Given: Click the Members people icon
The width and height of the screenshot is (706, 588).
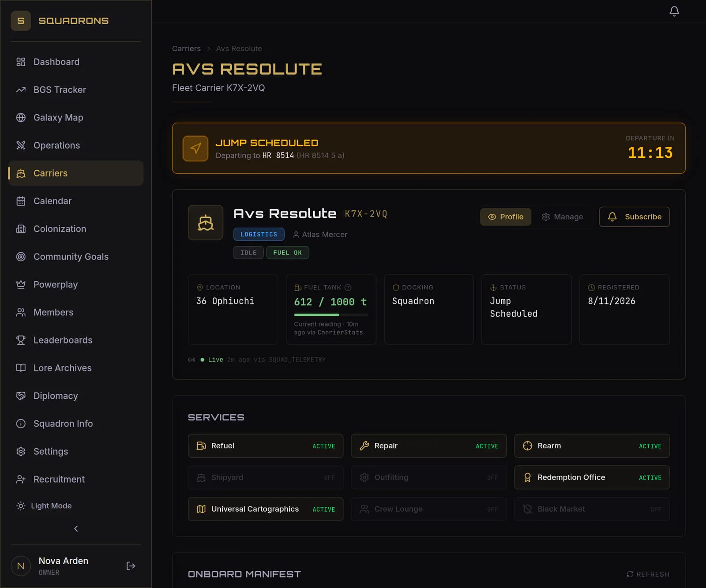Looking at the screenshot, I should 21,312.
